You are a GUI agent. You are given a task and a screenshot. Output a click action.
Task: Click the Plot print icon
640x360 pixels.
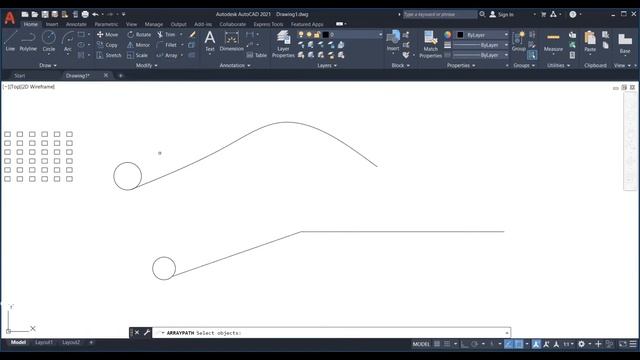(x=85, y=14)
